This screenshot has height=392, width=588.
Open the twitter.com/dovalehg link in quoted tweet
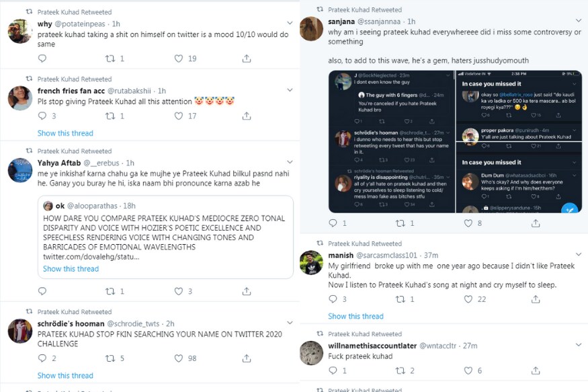tap(91, 257)
